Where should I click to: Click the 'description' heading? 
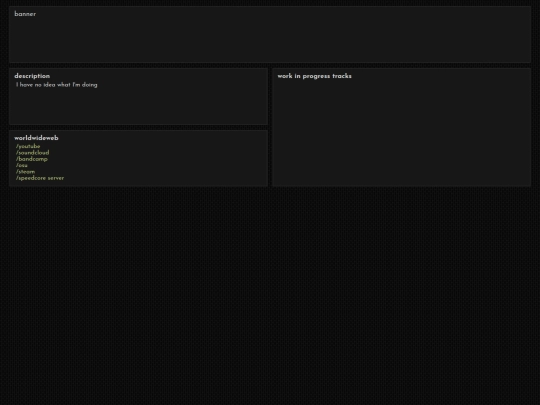pos(32,76)
